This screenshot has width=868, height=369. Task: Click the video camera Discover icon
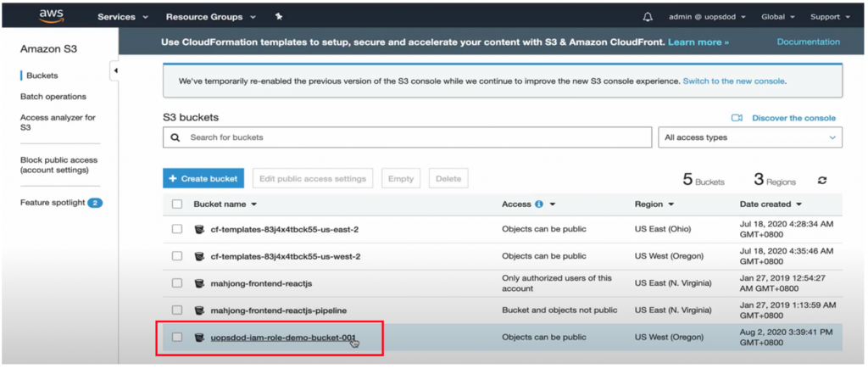coord(737,118)
